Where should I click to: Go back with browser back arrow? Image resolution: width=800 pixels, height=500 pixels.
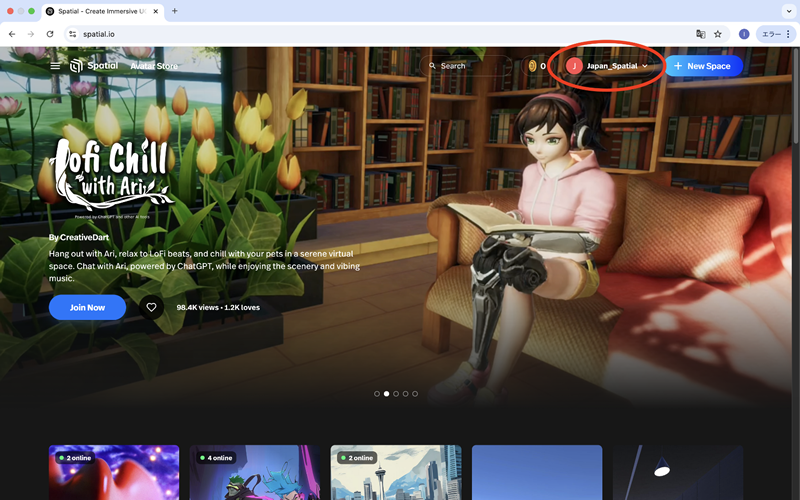pos(12,34)
